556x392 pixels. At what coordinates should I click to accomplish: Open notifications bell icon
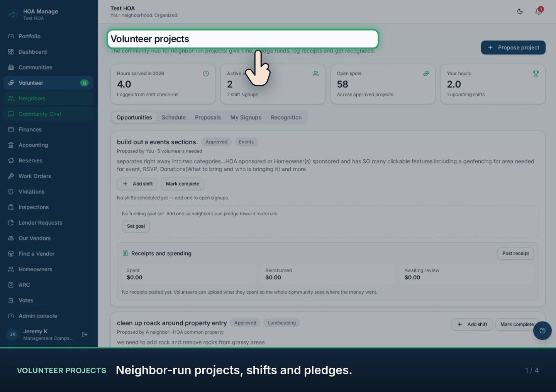click(x=539, y=11)
